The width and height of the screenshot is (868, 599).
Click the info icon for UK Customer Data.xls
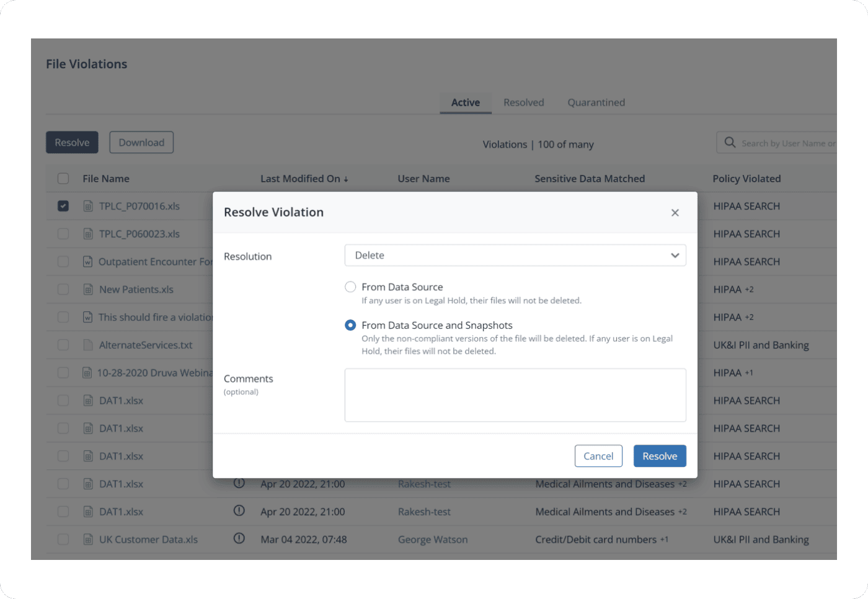239,538
